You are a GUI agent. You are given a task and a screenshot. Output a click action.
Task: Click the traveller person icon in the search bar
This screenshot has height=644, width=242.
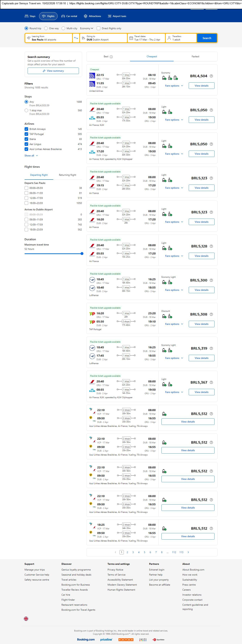(169, 38)
